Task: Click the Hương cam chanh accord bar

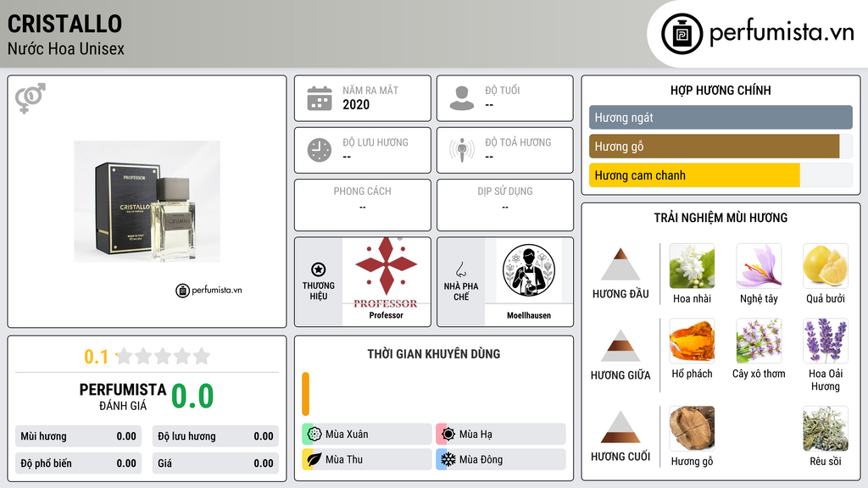Action: click(694, 175)
